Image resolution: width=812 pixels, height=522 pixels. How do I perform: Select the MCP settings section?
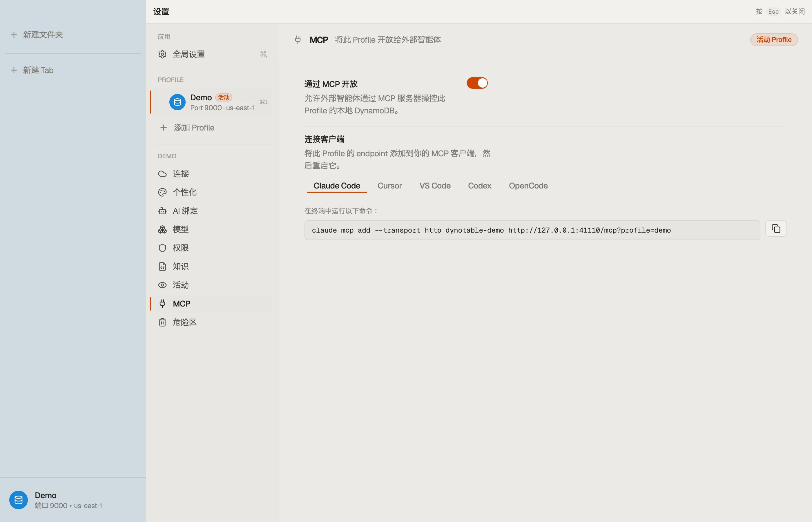pos(212,304)
